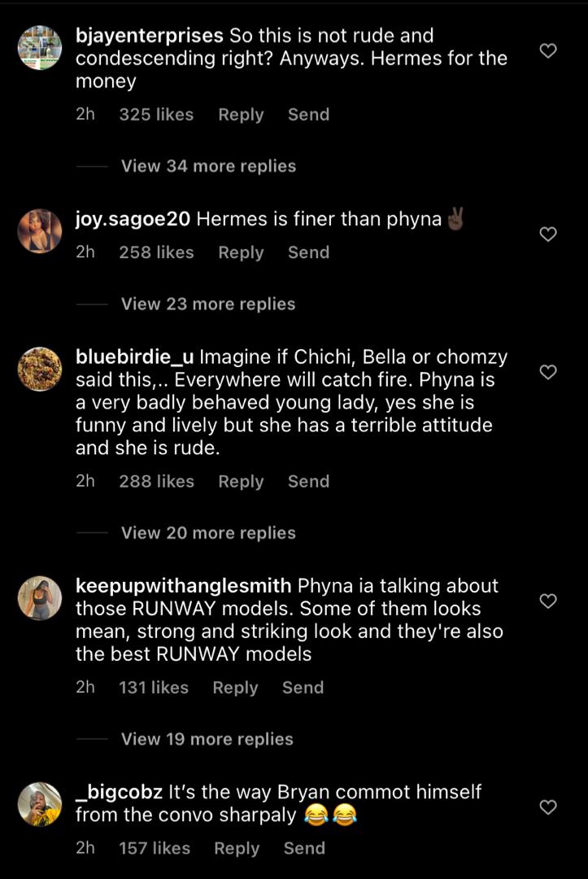Like _bigcobz comment with heart icon
The image size is (588, 879).
point(547,807)
